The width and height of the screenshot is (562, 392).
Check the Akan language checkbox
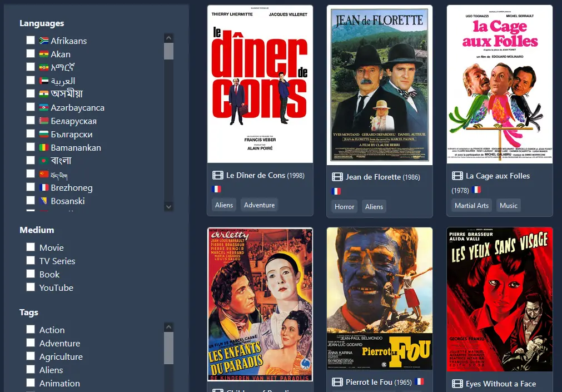click(31, 53)
